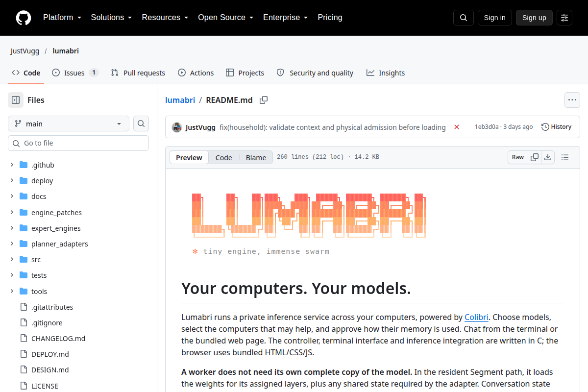Open the Projects tab
The width and height of the screenshot is (588, 392).
pos(245,73)
